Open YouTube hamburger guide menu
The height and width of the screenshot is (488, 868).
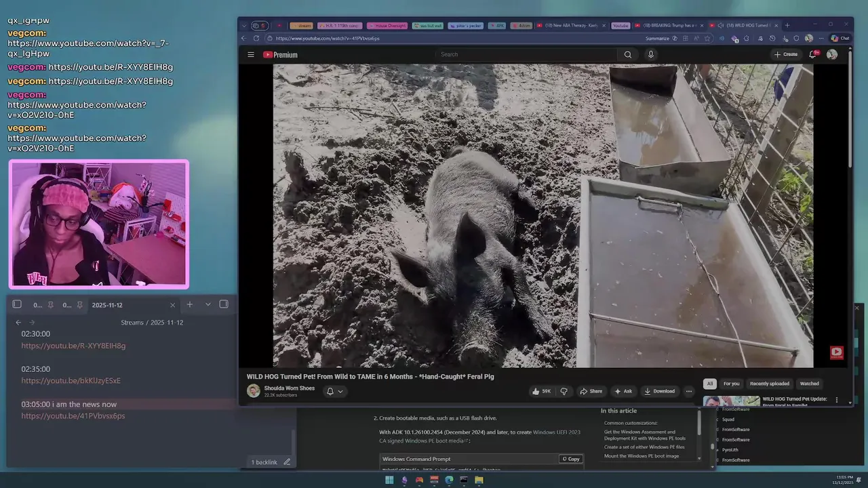coord(251,54)
